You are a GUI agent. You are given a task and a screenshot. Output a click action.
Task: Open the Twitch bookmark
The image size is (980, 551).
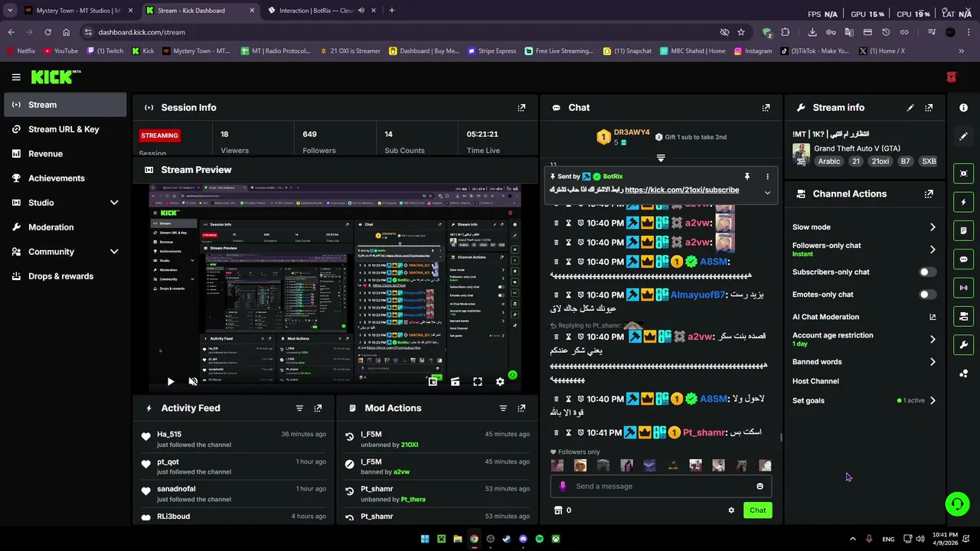point(105,51)
